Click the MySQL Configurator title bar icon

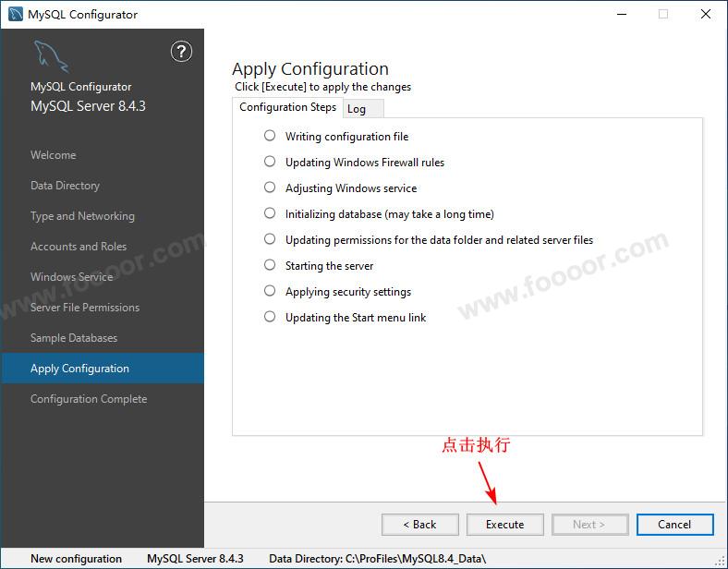(x=15, y=14)
